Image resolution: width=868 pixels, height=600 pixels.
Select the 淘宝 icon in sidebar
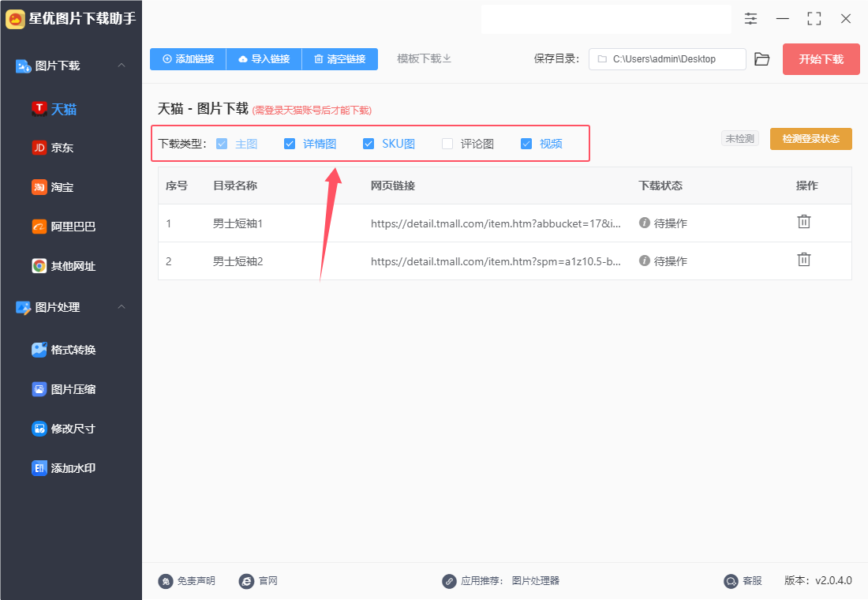(39, 187)
